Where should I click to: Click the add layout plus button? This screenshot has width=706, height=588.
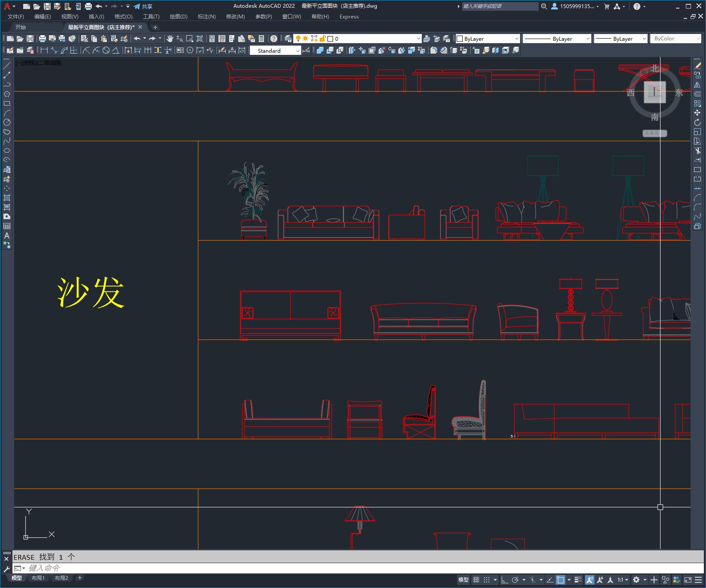pyautogui.click(x=79, y=578)
